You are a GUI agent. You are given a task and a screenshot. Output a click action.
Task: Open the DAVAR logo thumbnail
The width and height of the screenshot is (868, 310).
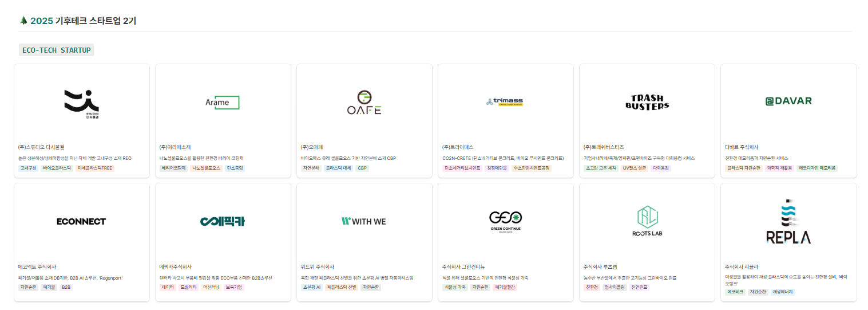tap(788, 101)
